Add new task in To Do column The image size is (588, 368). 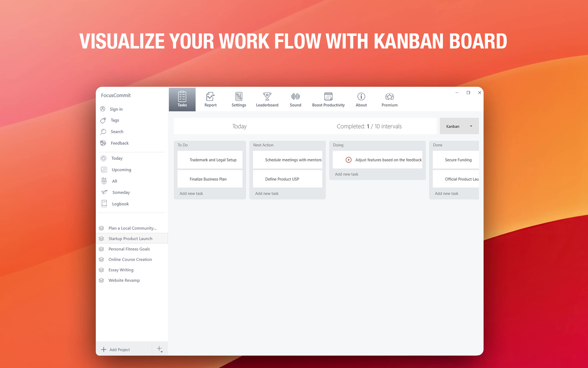191,194
